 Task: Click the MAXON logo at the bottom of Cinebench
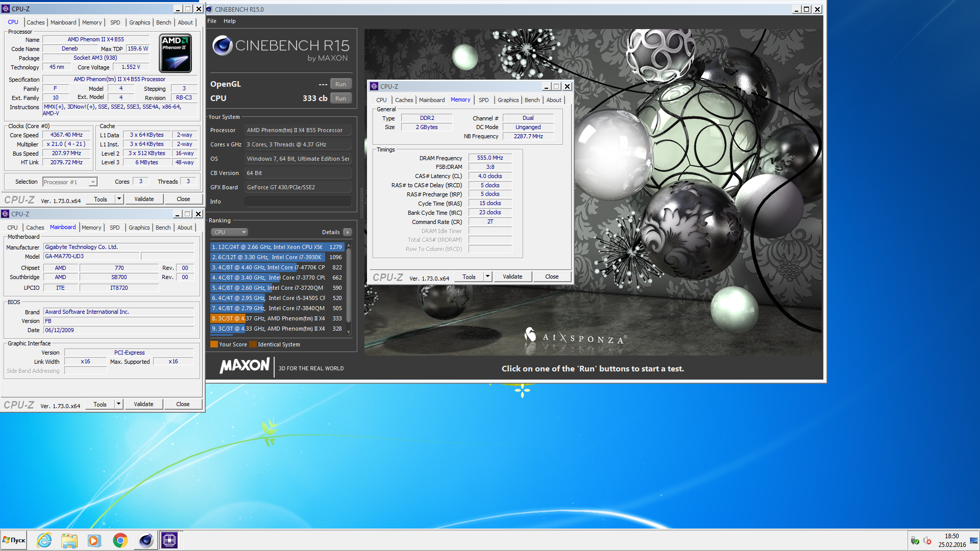[245, 365]
